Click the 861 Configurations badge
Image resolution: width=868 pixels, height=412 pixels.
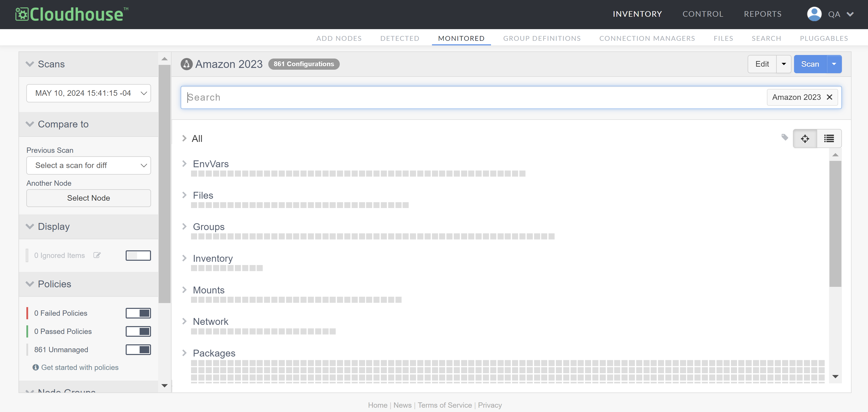tap(304, 64)
